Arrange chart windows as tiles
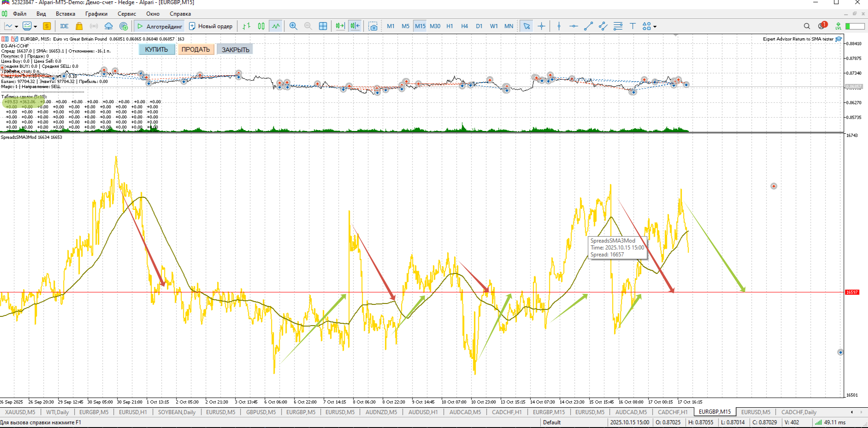Image resolution: width=868 pixels, height=428 pixels. click(323, 26)
